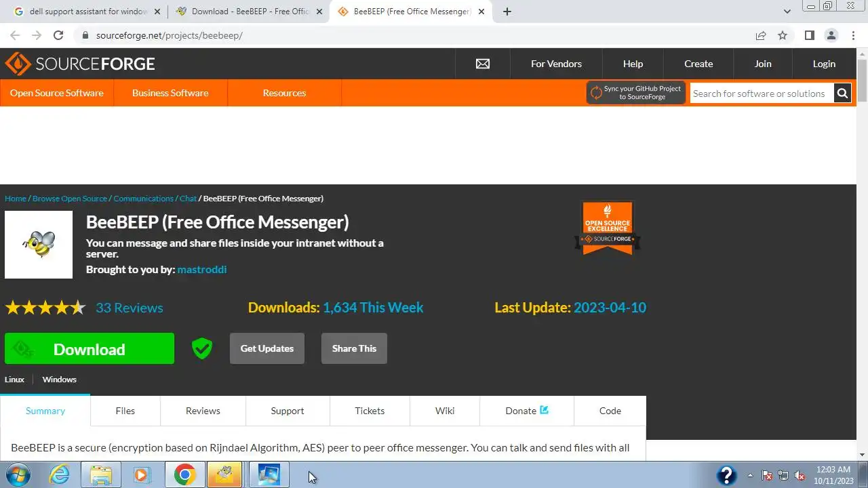Click the Home breadcrumb link
This screenshot has height=488, width=868.
coord(16,199)
